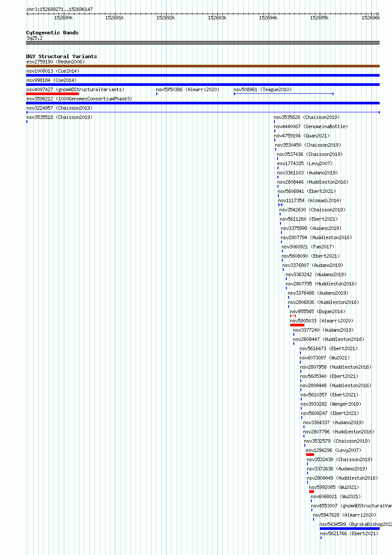This screenshot has height=555, width=392.
Task: Click esv1774335 (Levy2007) label
Action: pyautogui.click(x=305, y=163)
